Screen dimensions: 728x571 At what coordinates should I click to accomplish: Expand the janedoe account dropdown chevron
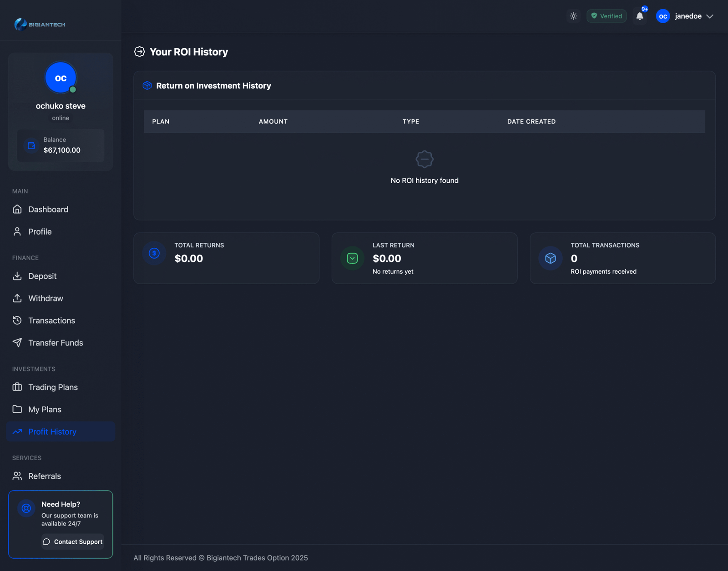click(x=710, y=16)
